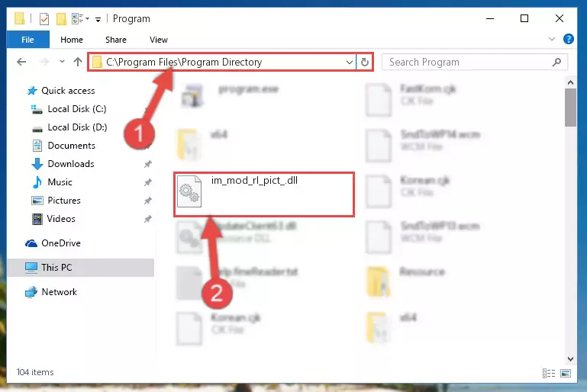Open Explorer Help question mark
Image resolution: width=587 pixels, height=392 pixels.
tap(568, 39)
